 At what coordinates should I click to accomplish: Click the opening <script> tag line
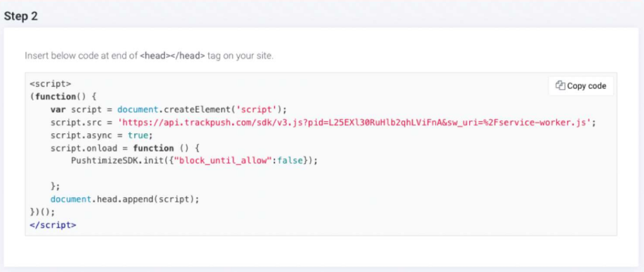[x=51, y=83]
